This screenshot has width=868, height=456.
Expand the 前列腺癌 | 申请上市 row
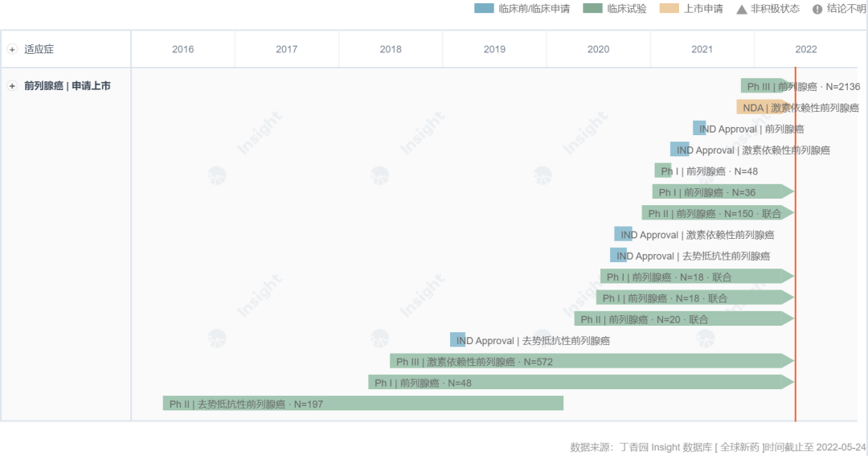[x=12, y=86]
